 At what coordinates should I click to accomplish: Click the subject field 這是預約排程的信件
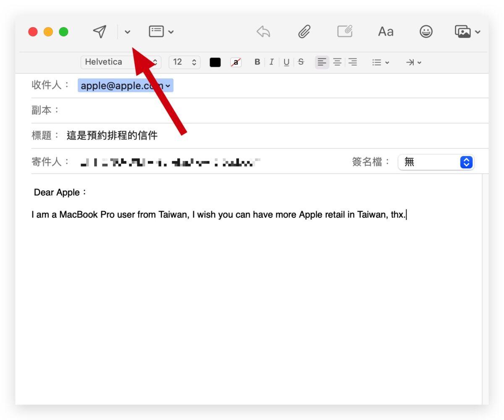(112, 136)
